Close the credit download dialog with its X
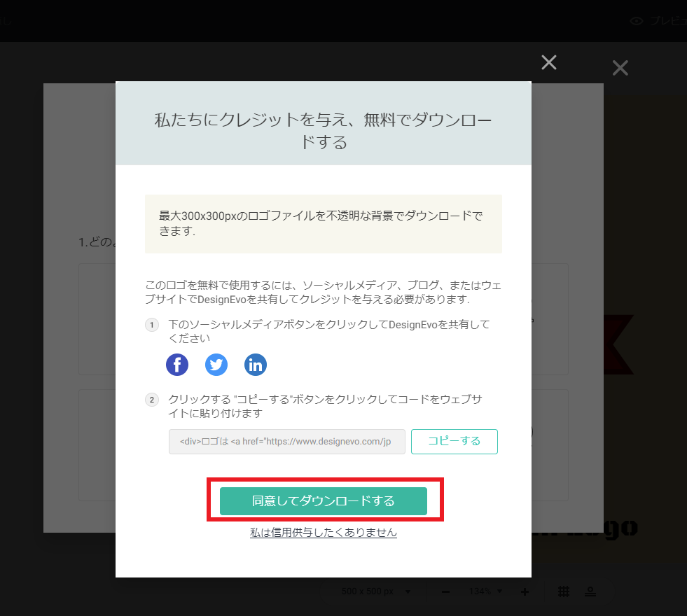 click(549, 62)
